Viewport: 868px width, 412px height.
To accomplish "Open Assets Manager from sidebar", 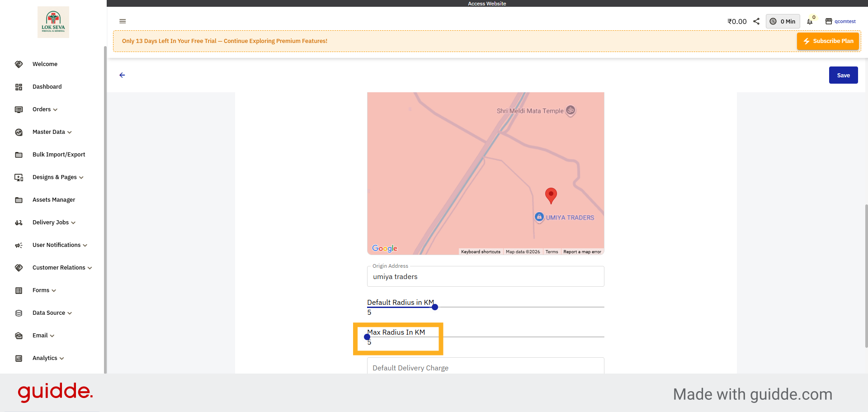I will pos(54,200).
